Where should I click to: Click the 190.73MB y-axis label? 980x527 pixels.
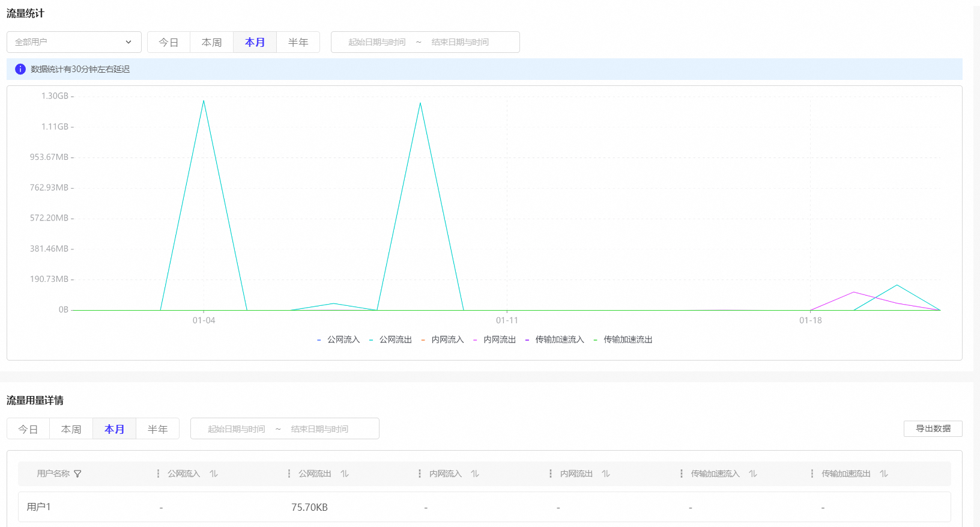[x=49, y=279]
